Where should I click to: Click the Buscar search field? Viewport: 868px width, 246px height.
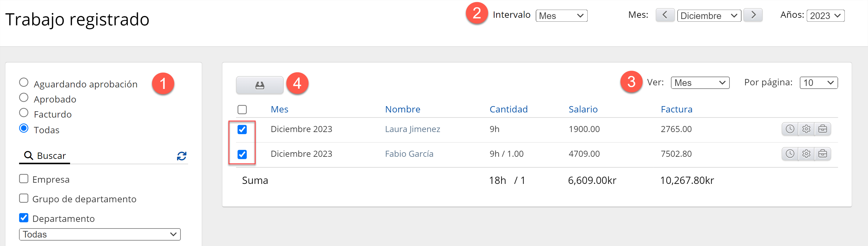tap(101, 156)
